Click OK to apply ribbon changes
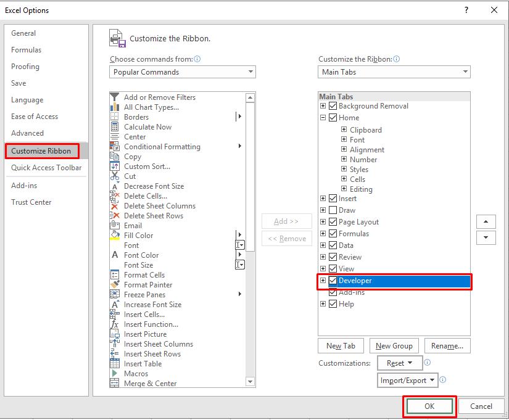The width and height of the screenshot is (509, 420). [x=429, y=406]
